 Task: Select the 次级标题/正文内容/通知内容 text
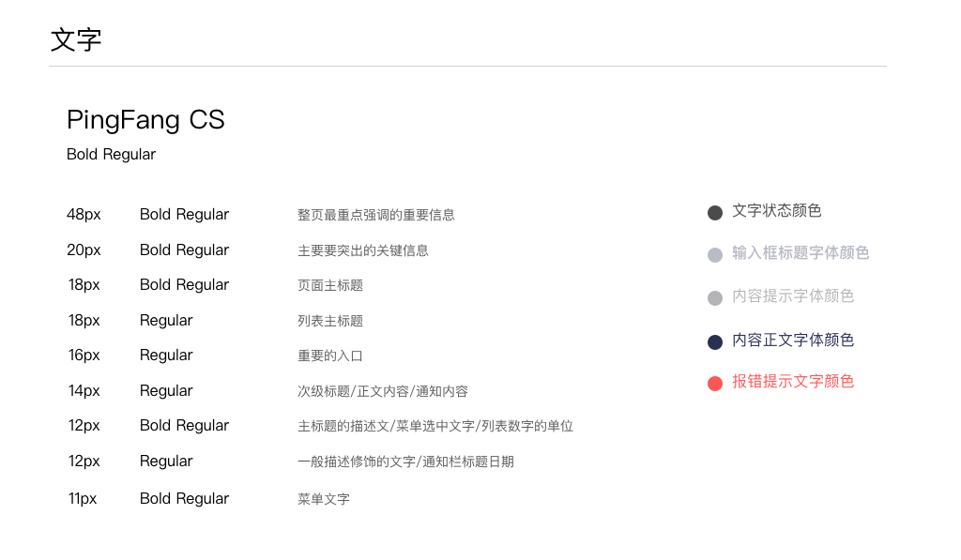(x=383, y=391)
